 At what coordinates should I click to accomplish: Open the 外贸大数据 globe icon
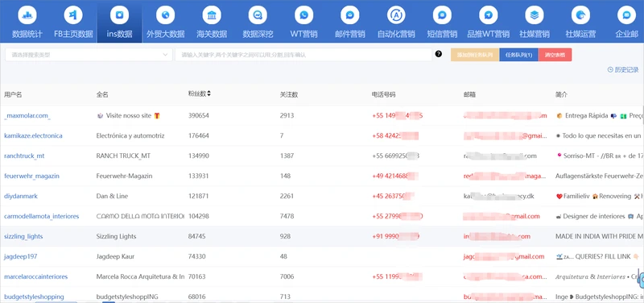166,15
